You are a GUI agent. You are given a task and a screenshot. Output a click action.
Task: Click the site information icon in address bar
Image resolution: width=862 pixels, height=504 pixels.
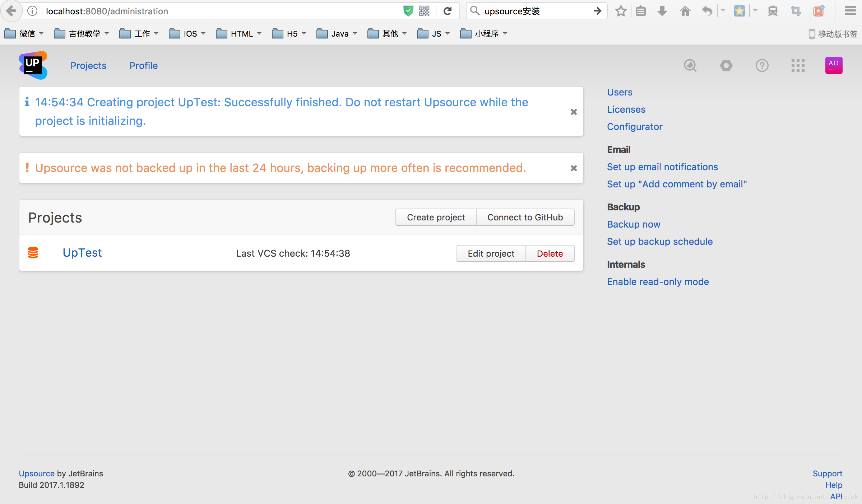point(32,11)
